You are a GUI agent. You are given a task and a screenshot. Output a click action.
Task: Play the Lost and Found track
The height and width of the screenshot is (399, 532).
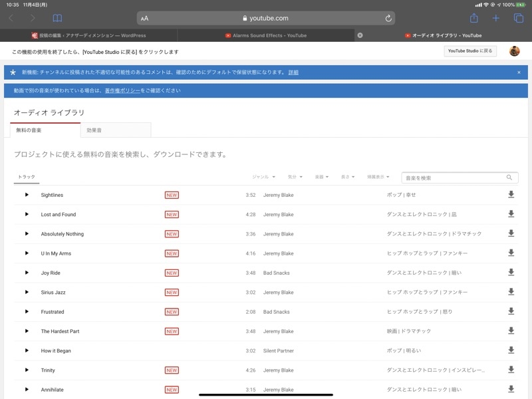(x=27, y=214)
